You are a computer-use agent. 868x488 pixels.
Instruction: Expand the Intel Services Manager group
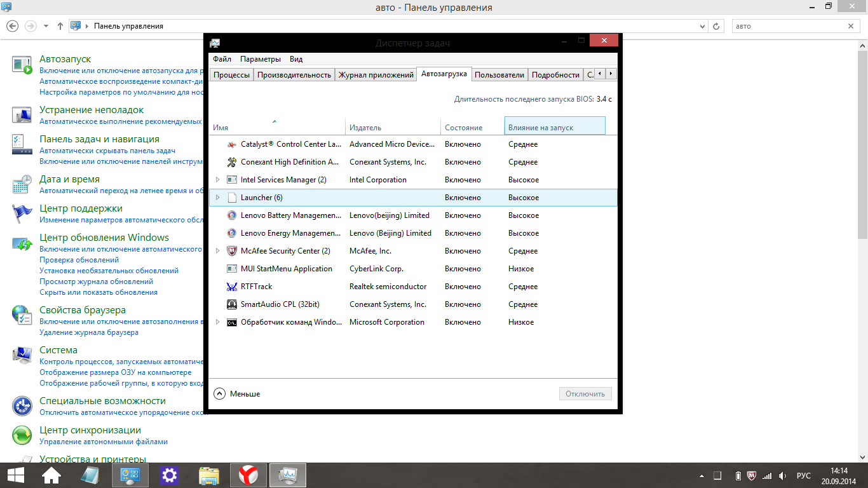(217, 180)
